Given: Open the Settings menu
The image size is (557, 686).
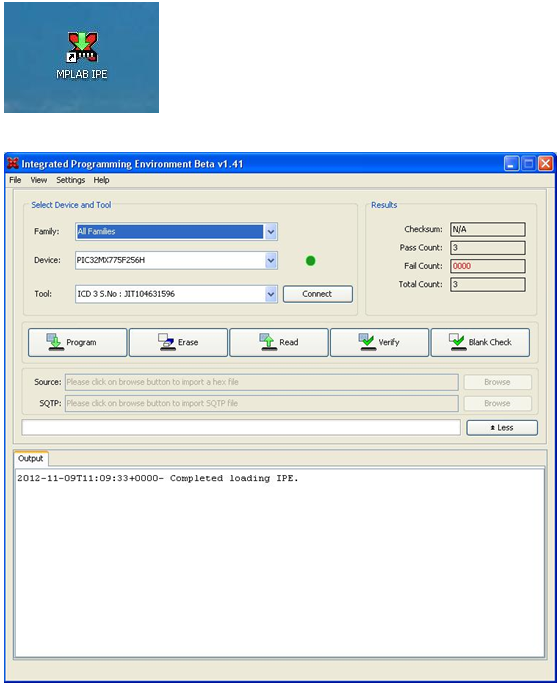Looking at the screenshot, I should [70, 180].
